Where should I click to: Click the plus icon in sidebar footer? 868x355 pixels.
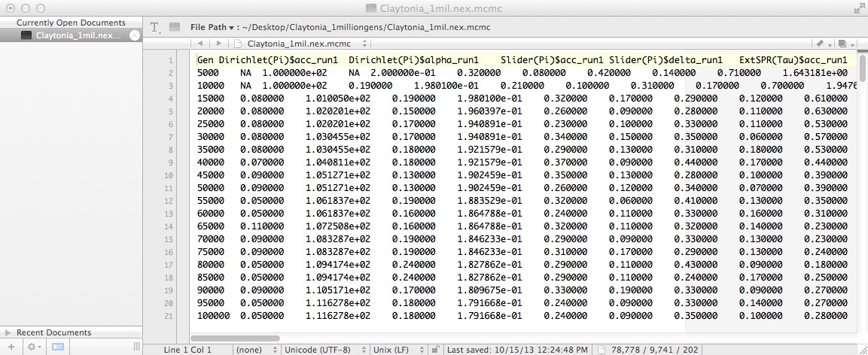coord(11,347)
